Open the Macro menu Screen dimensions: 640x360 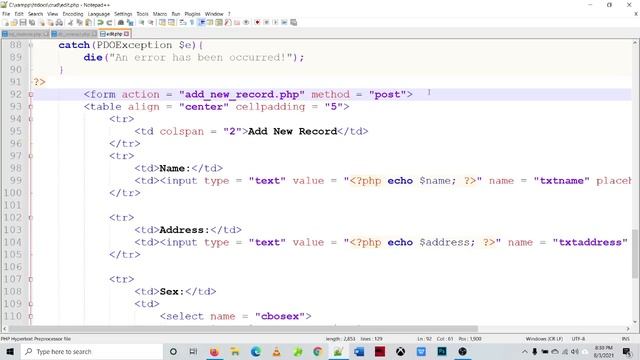[x=160, y=14]
